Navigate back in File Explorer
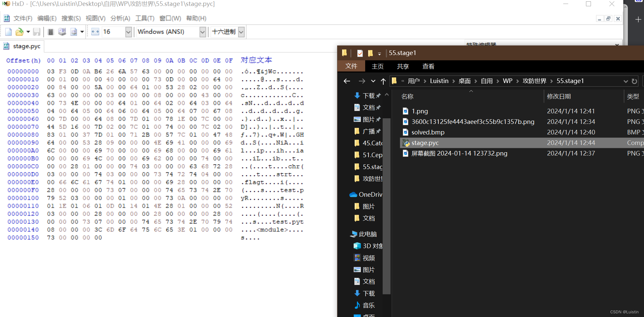The height and width of the screenshot is (317, 644). point(346,81)
